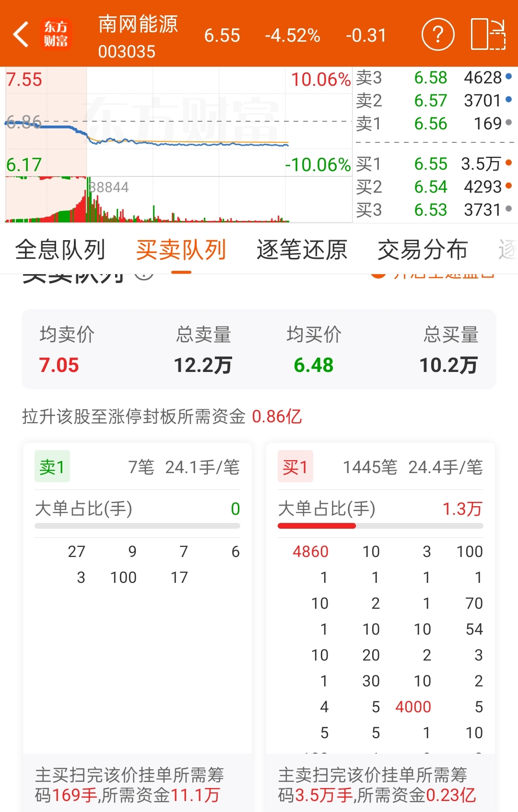Tap order 17 in the sell queue
This screenshot has width=518, height=812.
pos(179,578)
